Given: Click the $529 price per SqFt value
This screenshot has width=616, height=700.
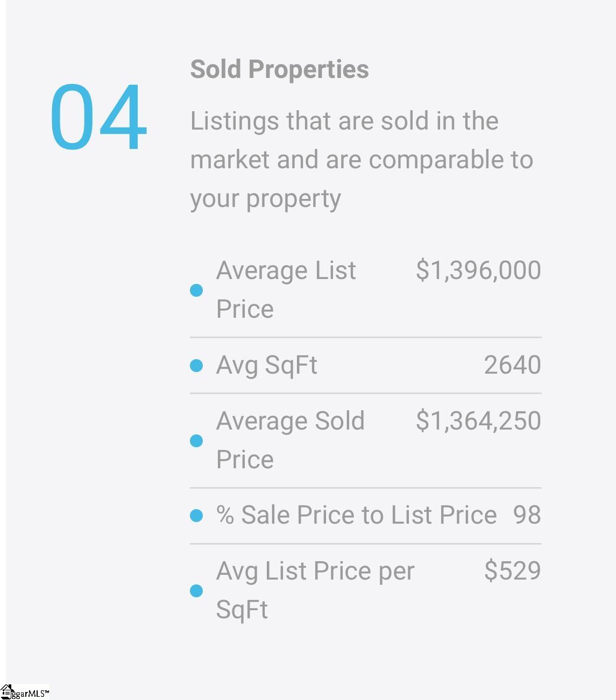Looking at the screenshot, I should 512,570.
